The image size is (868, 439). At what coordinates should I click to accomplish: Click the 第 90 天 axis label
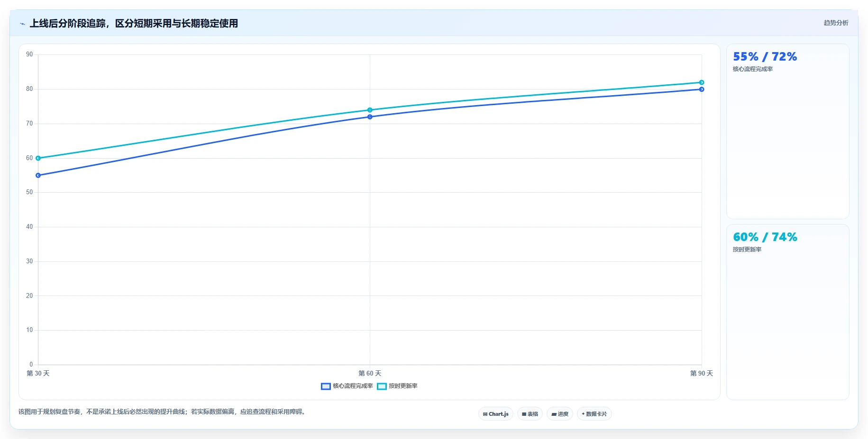coord(702,373)
